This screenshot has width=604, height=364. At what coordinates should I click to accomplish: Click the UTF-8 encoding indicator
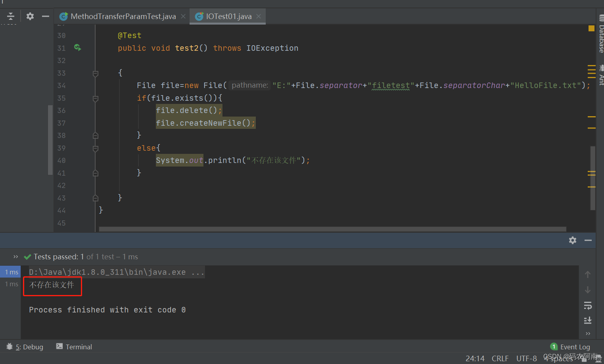(x=526, y=358)
